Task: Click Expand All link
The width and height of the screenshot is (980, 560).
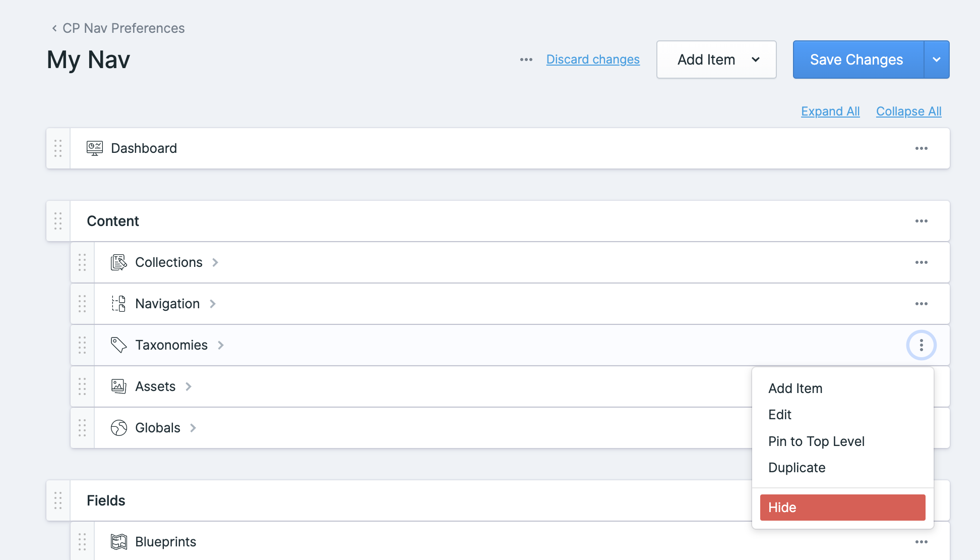Action: (x=830, y=110)
